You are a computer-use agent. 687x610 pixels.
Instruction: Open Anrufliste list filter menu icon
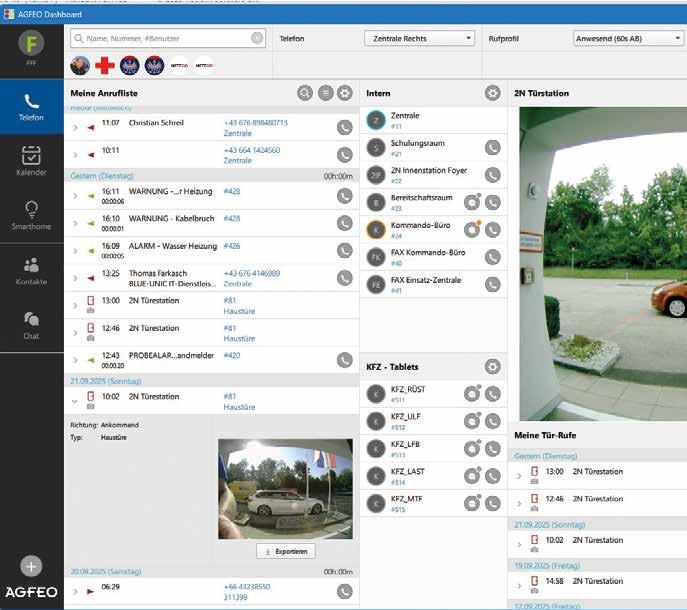(326, 93)
